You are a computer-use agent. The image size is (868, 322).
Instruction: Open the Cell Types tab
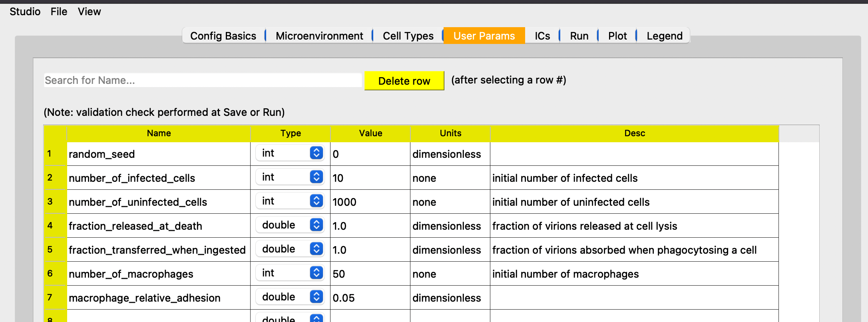point(408,36)
